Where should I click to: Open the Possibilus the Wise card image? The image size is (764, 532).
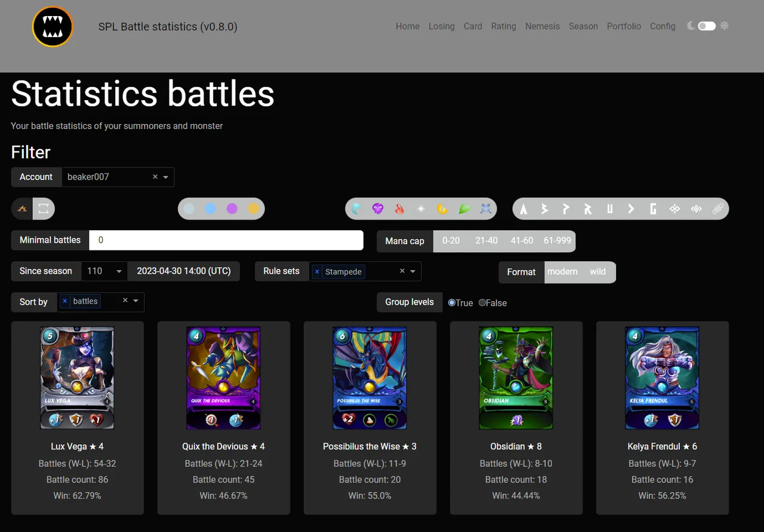coord(369,378)
